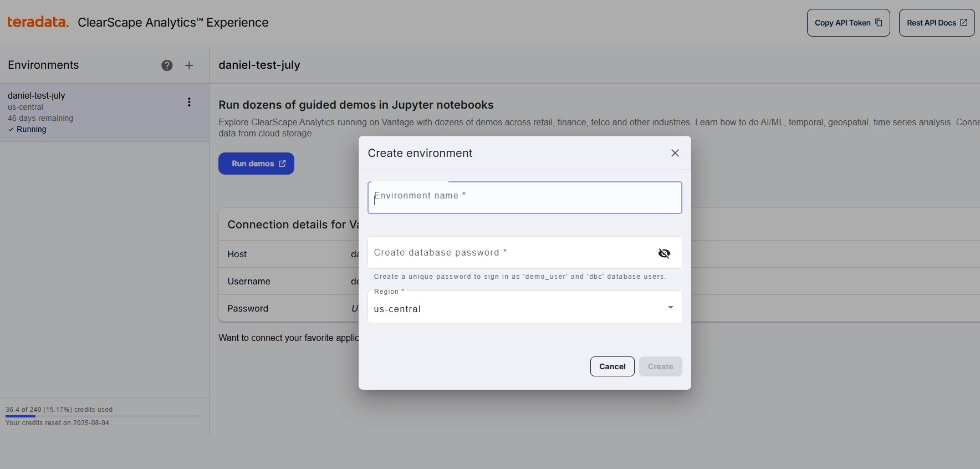Click the external link icon in Rest API Docs
980x469 pixels.
[x=963, y=23]
